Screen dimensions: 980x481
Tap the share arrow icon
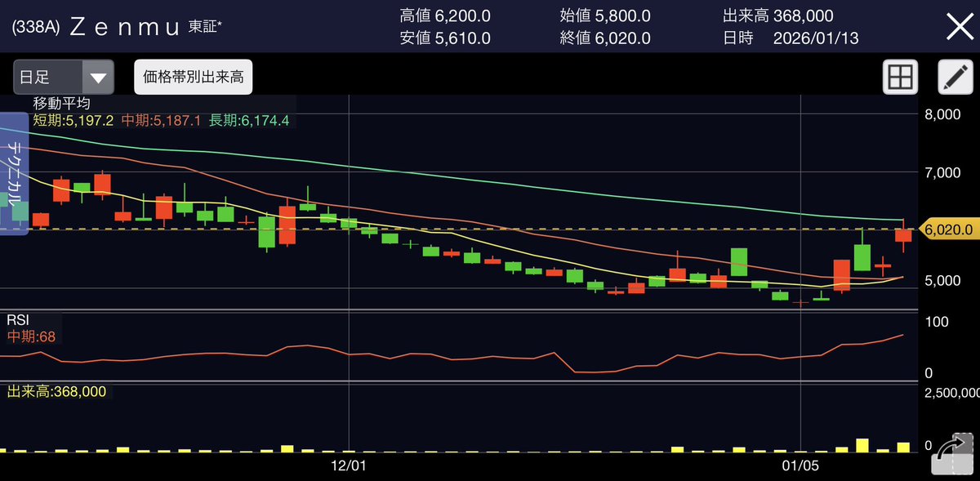click(x=954, y=454)
